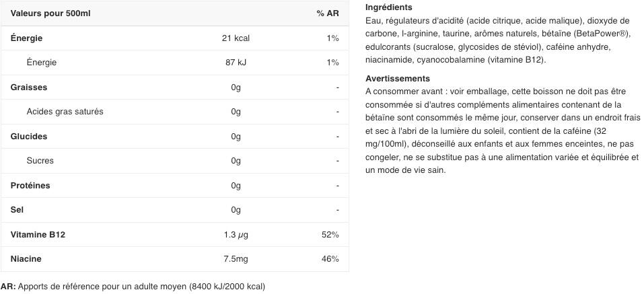644x294 pixels.
Task: Select the 'Vitamine B12' row label
Action: pyautogui.click(x=38, y=235)
